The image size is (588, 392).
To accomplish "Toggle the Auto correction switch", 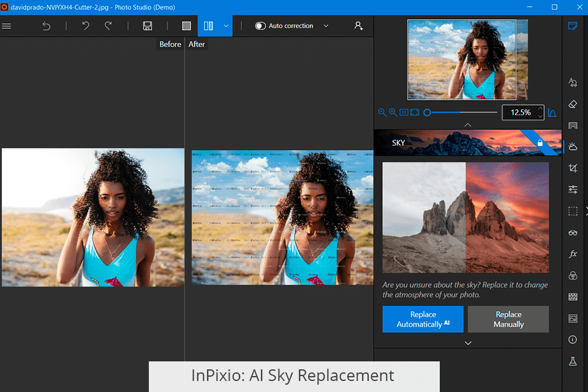I will 260,26.
